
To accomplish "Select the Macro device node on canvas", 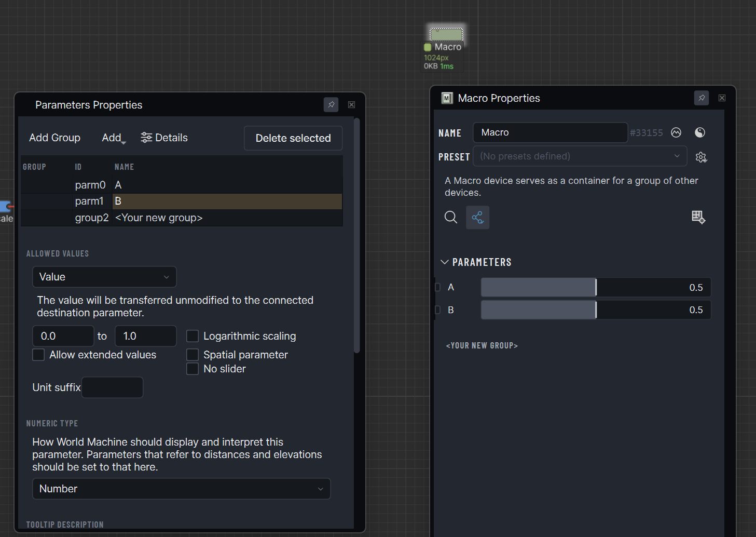I will pos(446,35).
